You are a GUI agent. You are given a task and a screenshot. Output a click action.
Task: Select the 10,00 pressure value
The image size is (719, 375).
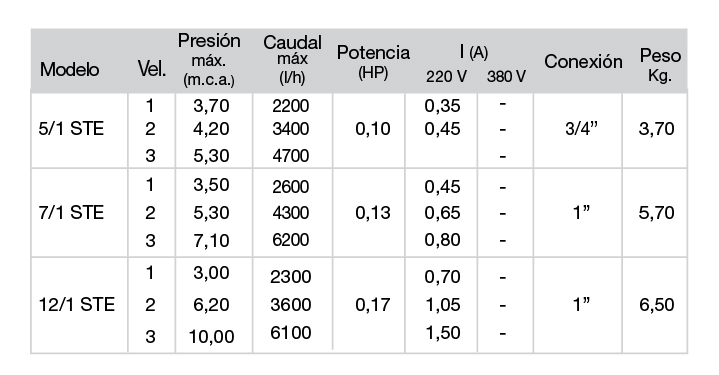(x=211, y=337)
